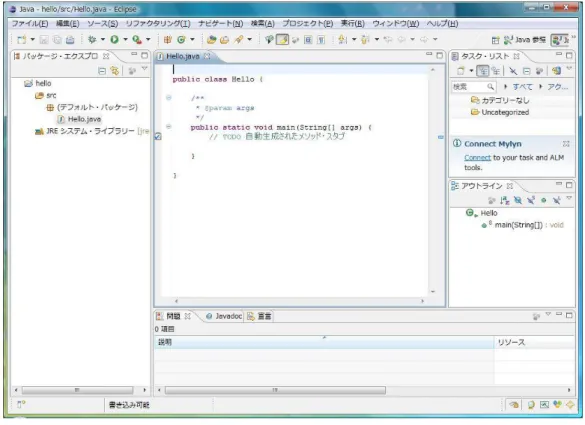The width and height of the screenshot is (585, 425).
Task: Open the ファイル(F) menu
Action: coord(30,24)
